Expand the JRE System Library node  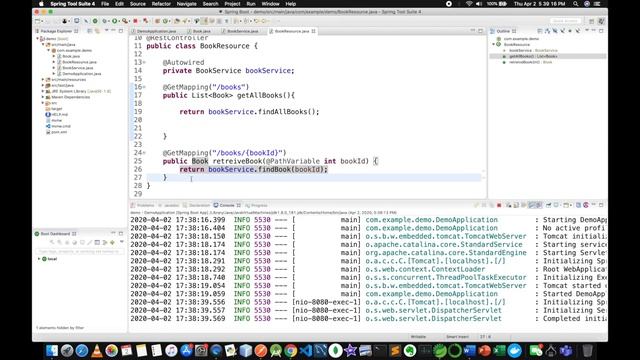(43, 91)
